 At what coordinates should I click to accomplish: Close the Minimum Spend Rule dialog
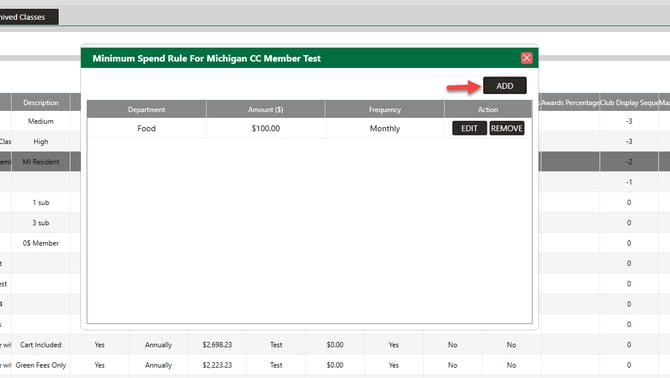coord(526,58)
